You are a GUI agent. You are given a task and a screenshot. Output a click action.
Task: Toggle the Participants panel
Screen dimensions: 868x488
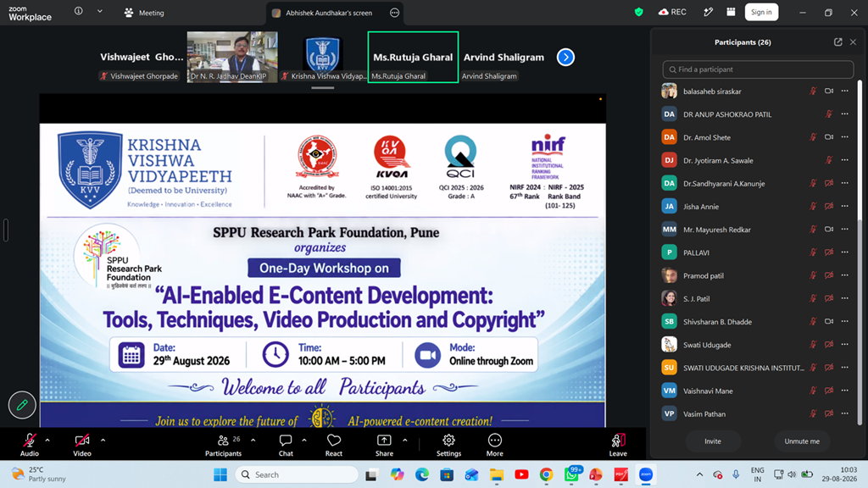pos(223,445)
